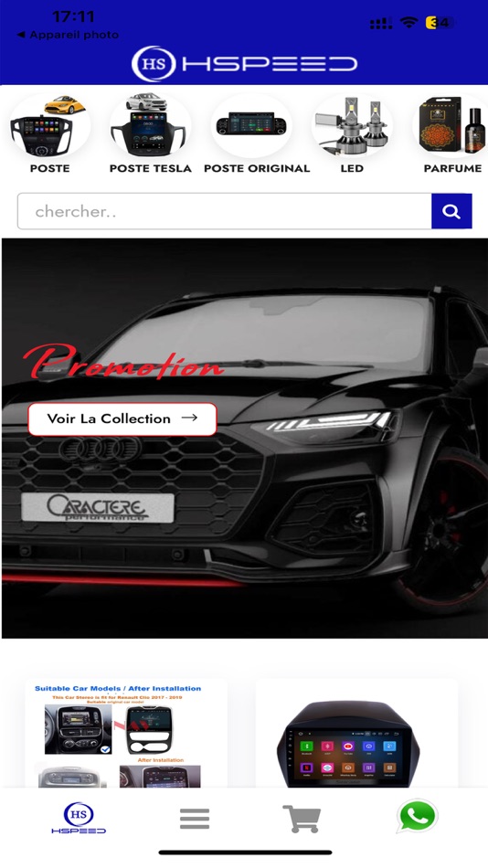The image size is (488, 868).
Task: Open the shopping cart icon
Action: tap(302, 819)
